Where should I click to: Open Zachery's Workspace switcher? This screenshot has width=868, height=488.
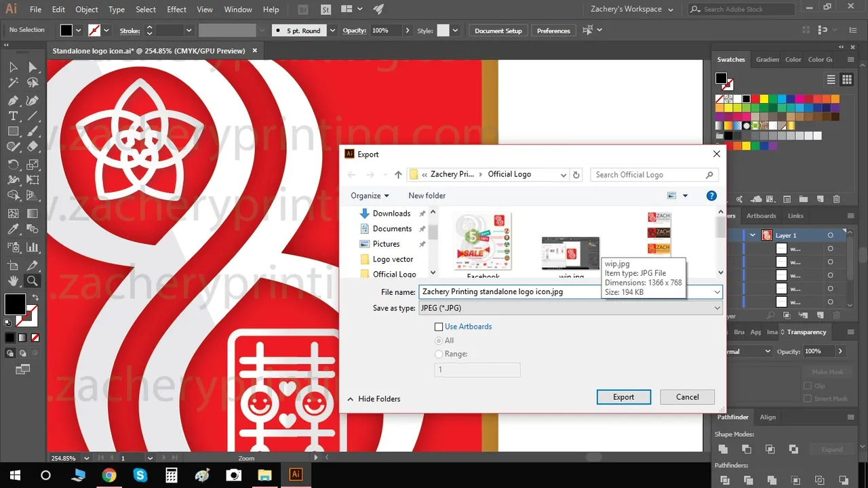point(631,9)
